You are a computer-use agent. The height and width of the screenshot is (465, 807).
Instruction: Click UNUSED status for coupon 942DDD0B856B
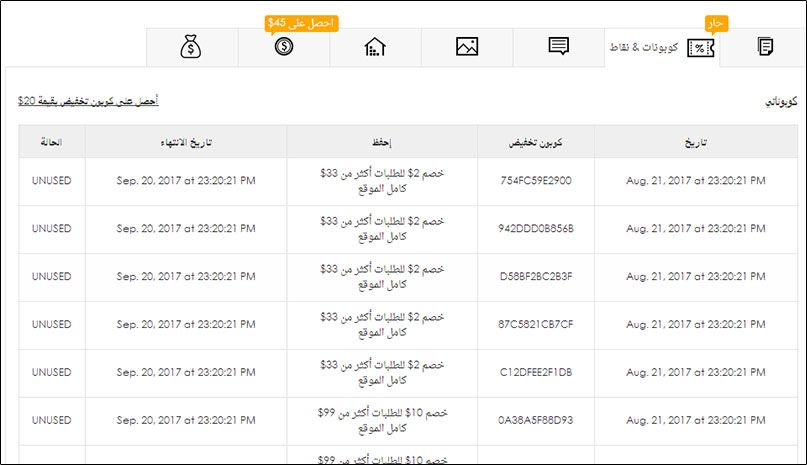click(x=51, y=229)
